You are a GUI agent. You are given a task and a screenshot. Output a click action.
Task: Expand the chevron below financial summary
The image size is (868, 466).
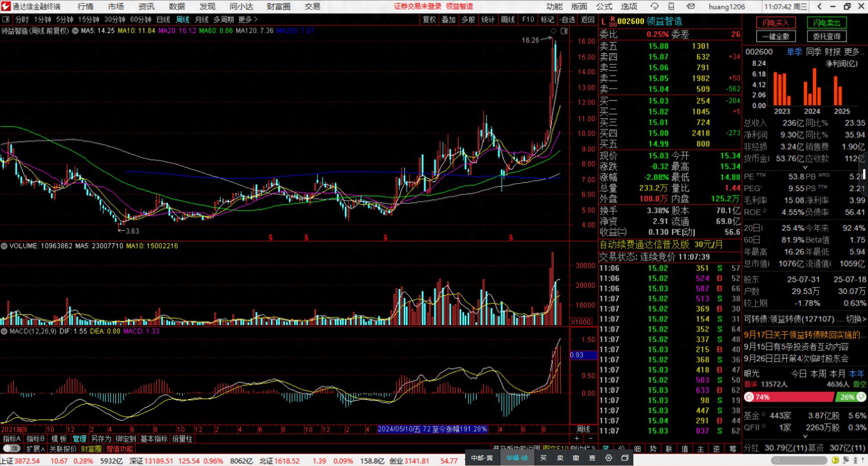(x=805, y=167)
